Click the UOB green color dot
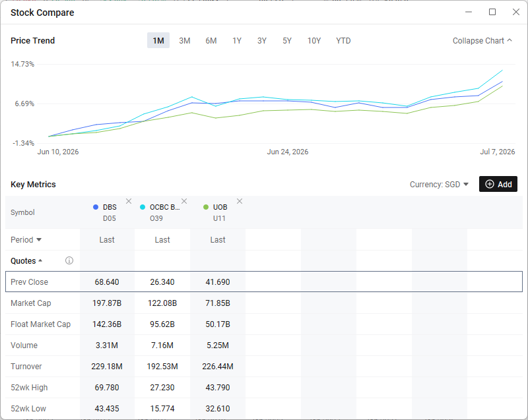528x420 pixels. tap(206, 207)
